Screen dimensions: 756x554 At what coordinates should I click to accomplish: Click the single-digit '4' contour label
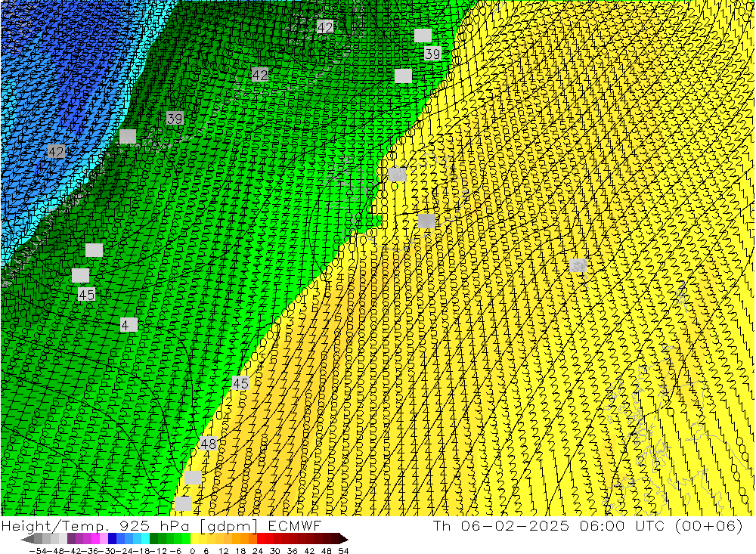(129, 325)
